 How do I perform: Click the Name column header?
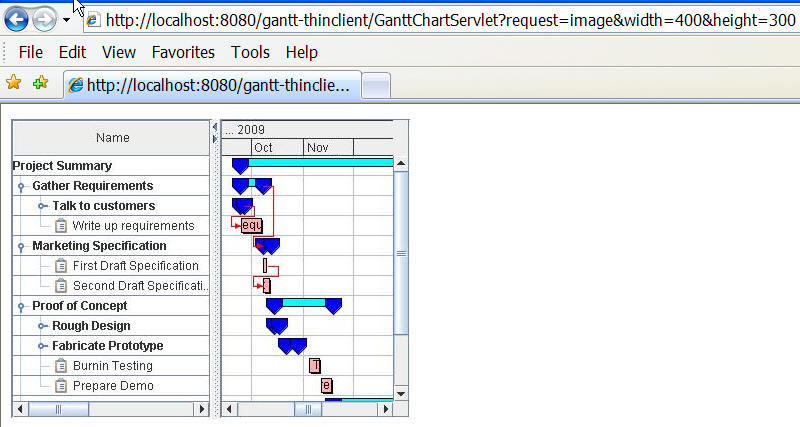112,138
